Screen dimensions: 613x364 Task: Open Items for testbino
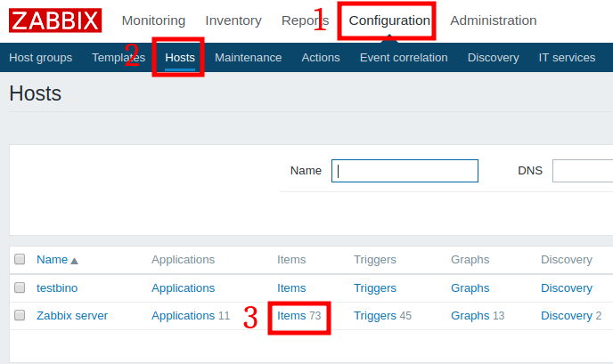[x=291, y=287]
